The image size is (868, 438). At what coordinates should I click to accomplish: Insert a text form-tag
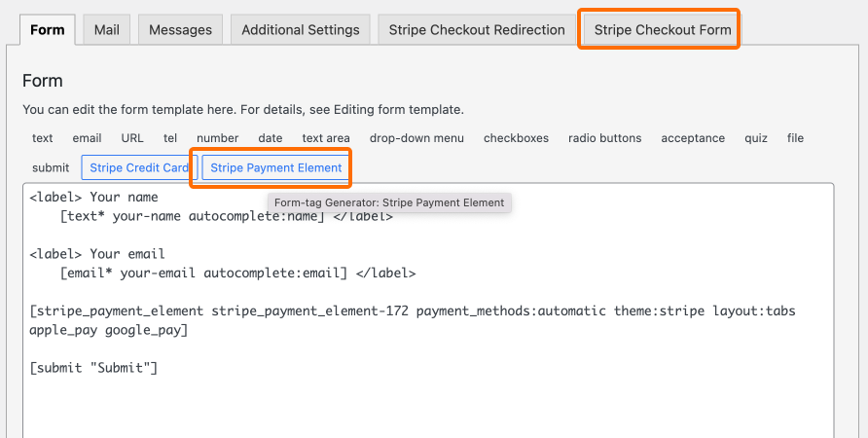pyautogui.click(x=43, y=138)
